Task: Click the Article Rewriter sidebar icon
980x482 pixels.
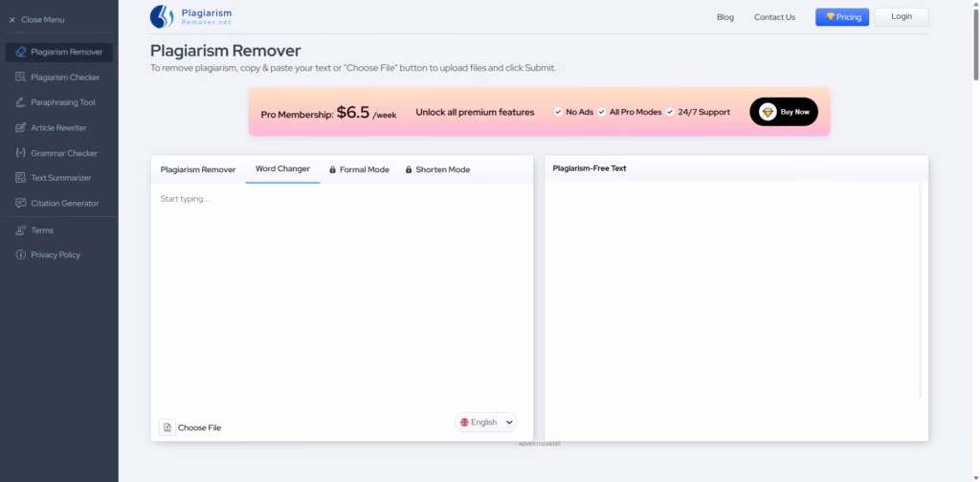Action: click(21, 127)
